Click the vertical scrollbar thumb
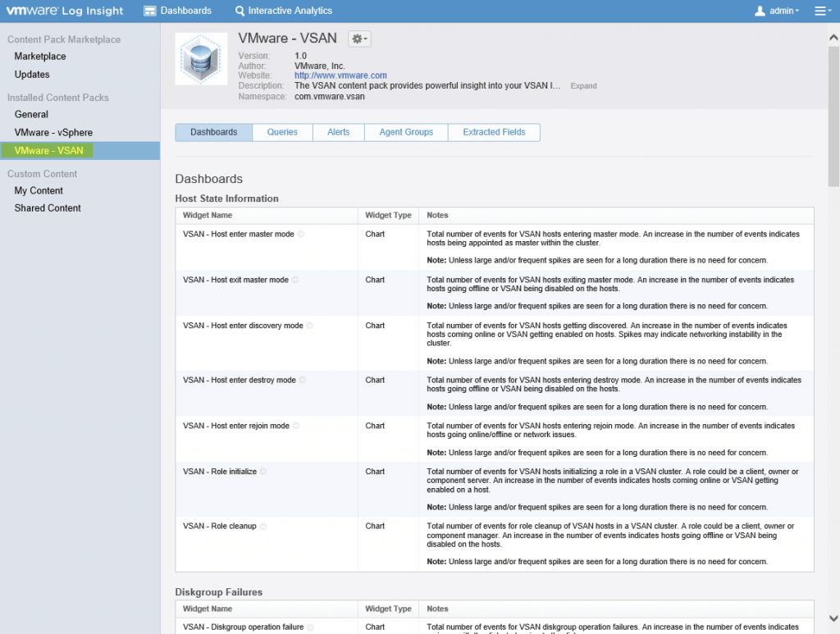 tap(833, 116)
